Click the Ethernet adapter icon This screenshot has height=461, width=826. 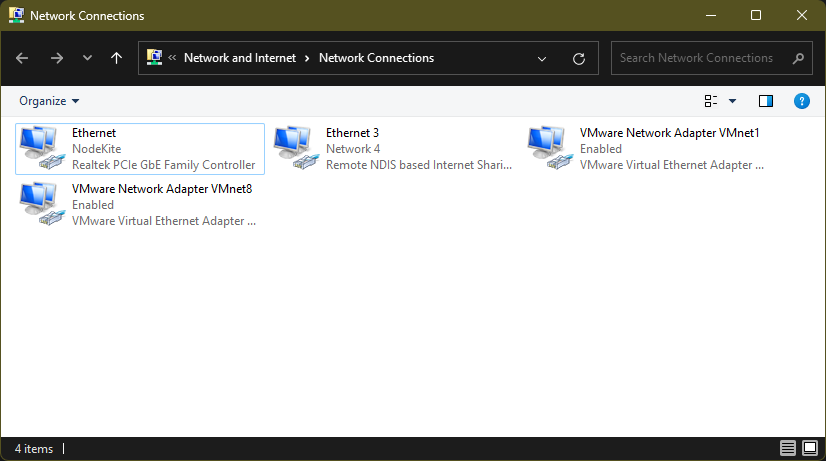42,148
